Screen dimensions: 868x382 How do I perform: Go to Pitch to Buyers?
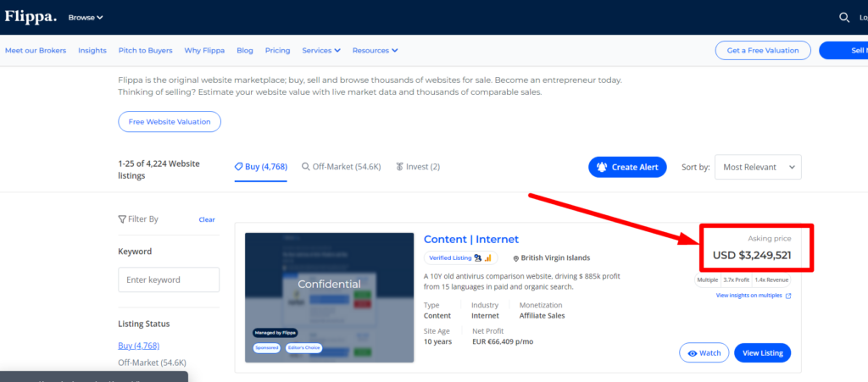click(x=145, y=50)
